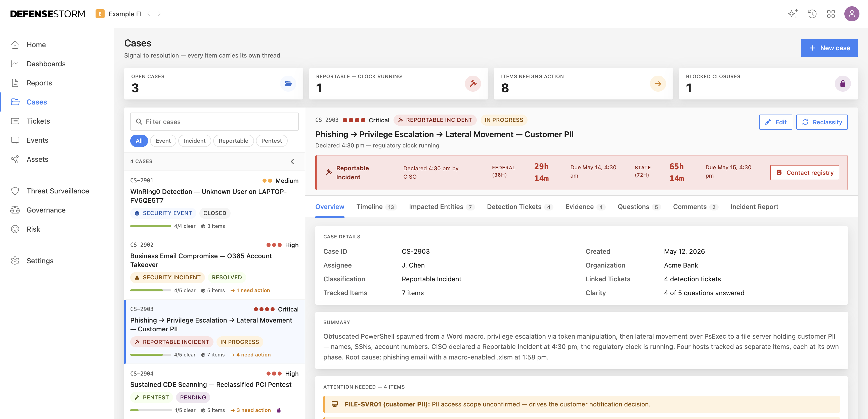
Task: Focus the Filter cases input field
Action: (214, 122)
